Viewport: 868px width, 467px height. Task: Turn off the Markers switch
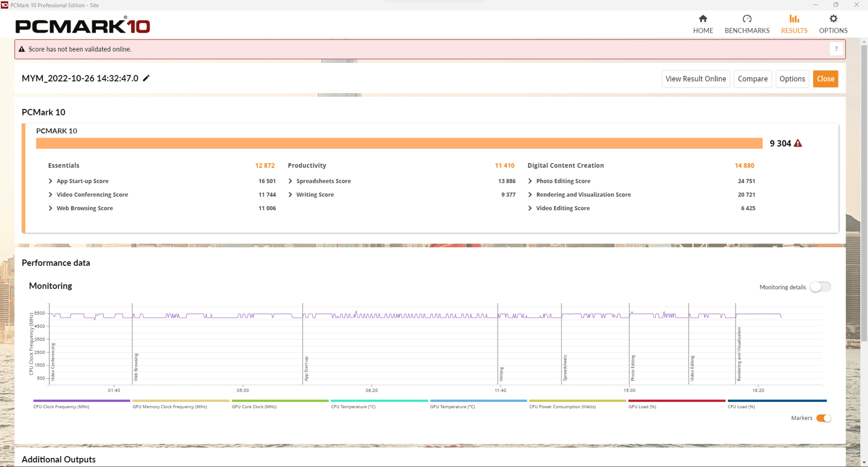(x=823, y=418)
